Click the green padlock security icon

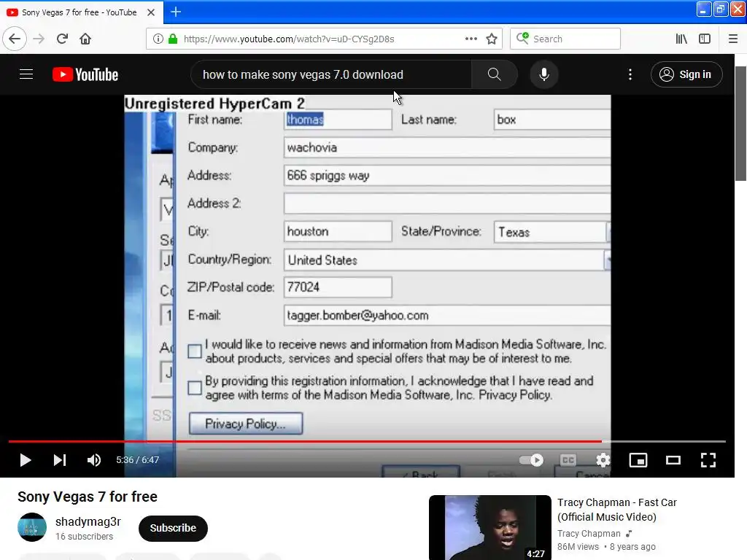pyautogui.click(x=173, y=39)
